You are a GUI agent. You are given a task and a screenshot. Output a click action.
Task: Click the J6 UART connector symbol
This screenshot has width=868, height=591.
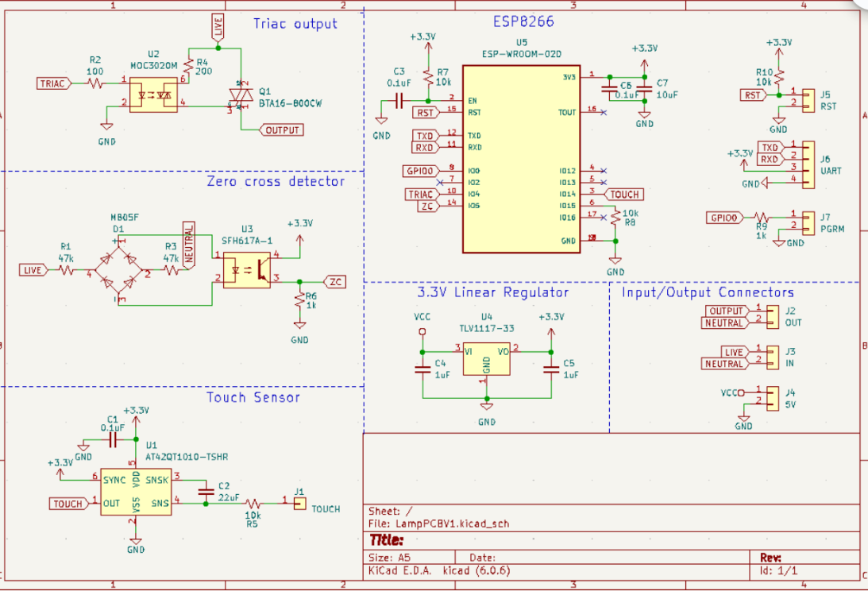(x=808, y=165)
